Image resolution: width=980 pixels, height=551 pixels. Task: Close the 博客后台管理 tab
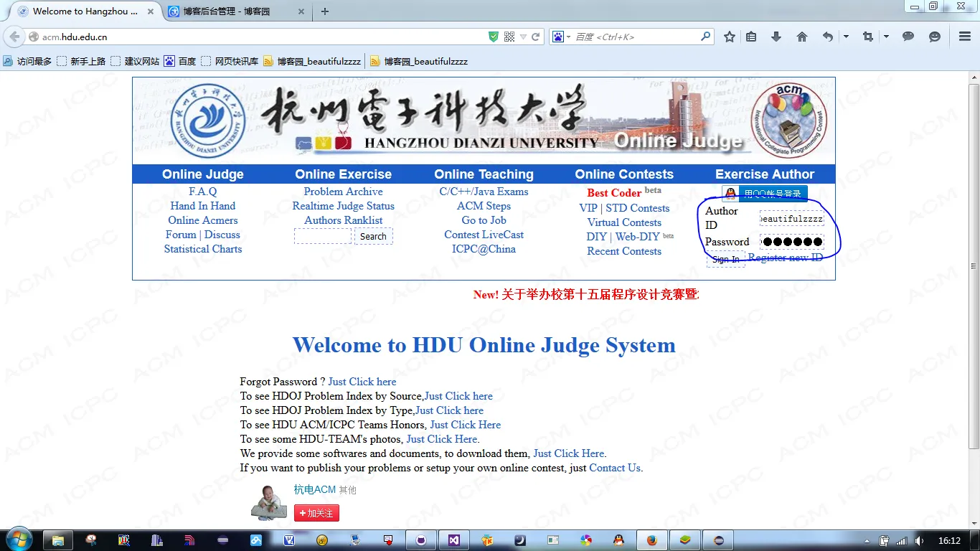(x=301, y=11)
